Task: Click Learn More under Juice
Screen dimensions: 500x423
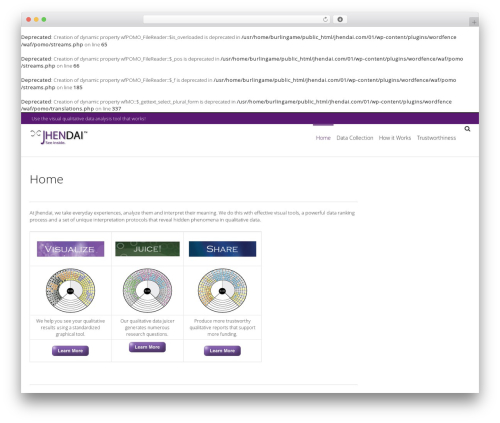Action: 147,347
